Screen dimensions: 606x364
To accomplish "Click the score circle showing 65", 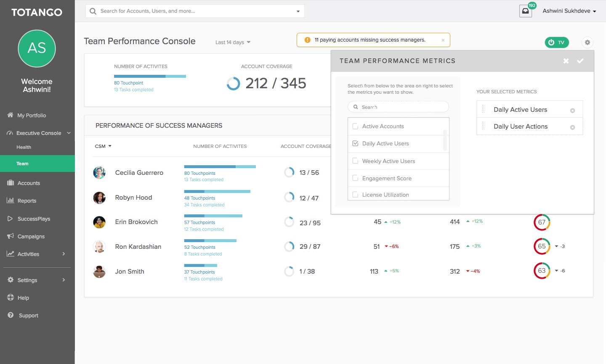I will tap(542, 246).
